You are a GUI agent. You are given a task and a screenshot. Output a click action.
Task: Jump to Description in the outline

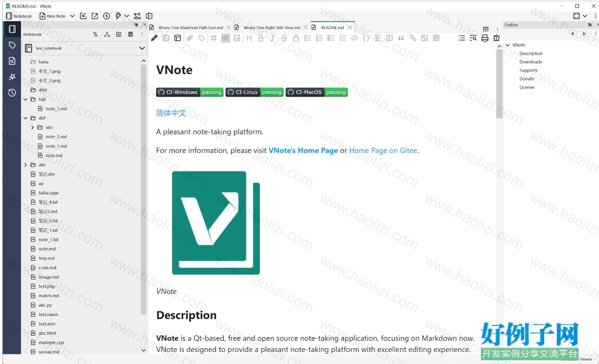(x=531, y=54)
